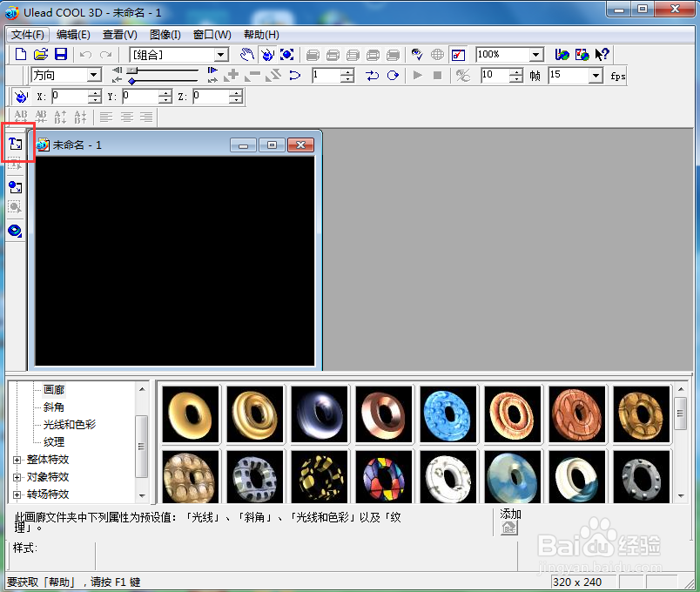The width and height of the screenshot is (700, 592).
Task: Click the 320 x 240 status bar size
Action: click(576, 582)
